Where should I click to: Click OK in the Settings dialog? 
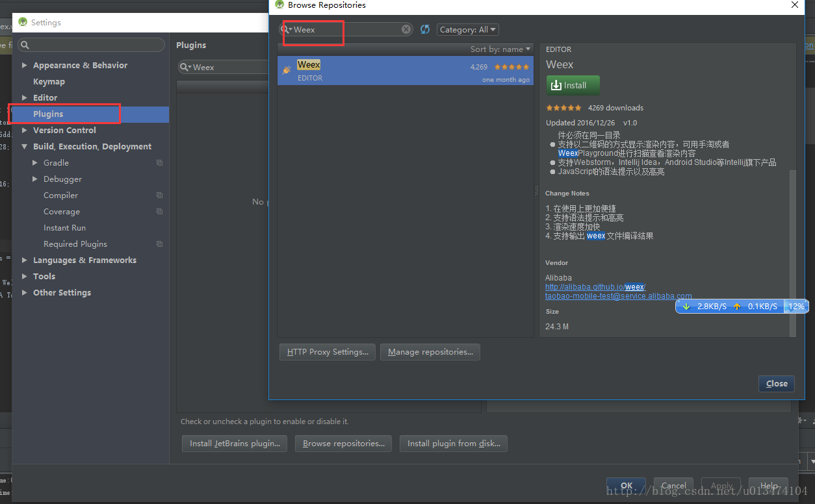tap(627, 485)
